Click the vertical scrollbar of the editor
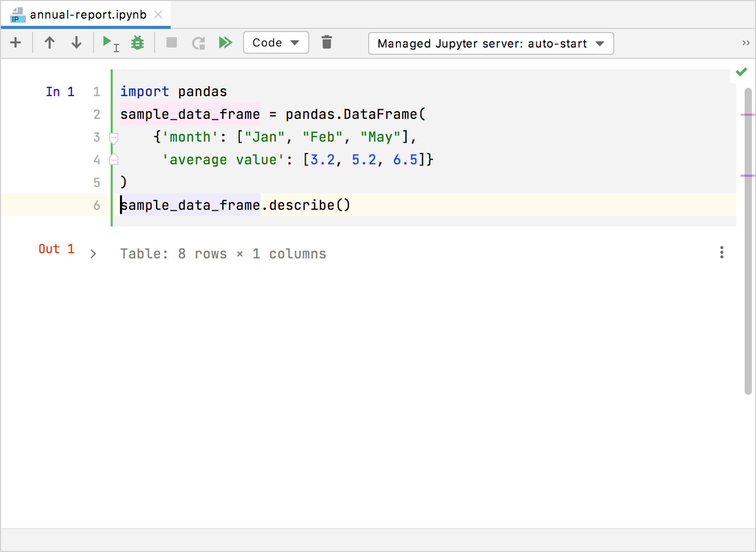 [748, 241]
